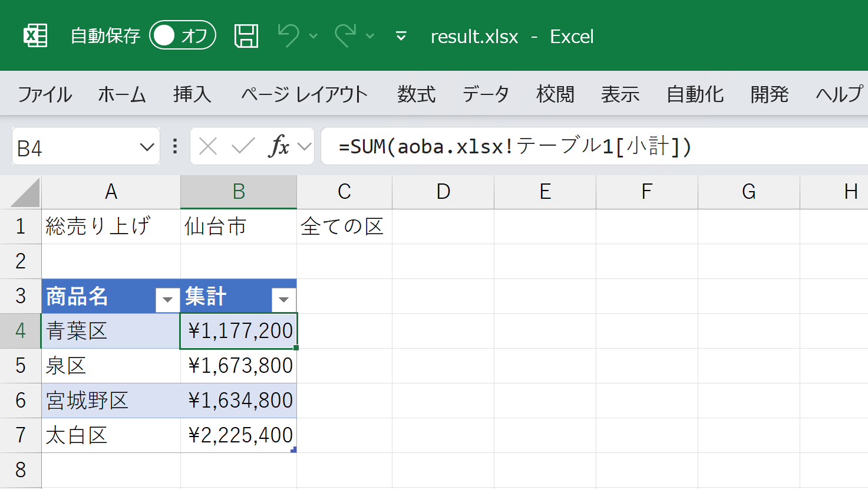Expand the Redo history dropdown arrow
868x489 pixels.
click(x=370, y=37)
